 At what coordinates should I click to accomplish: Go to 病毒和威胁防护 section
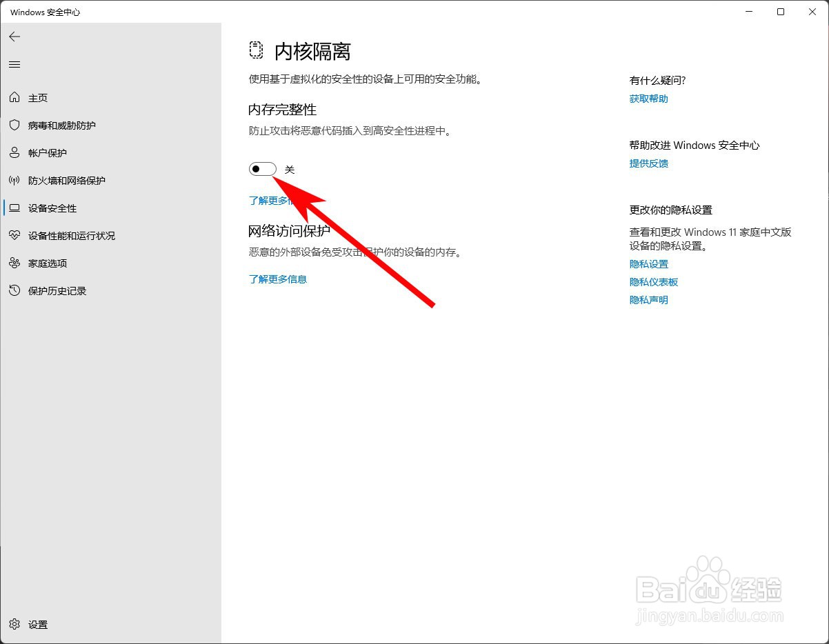tap(62, 125)
